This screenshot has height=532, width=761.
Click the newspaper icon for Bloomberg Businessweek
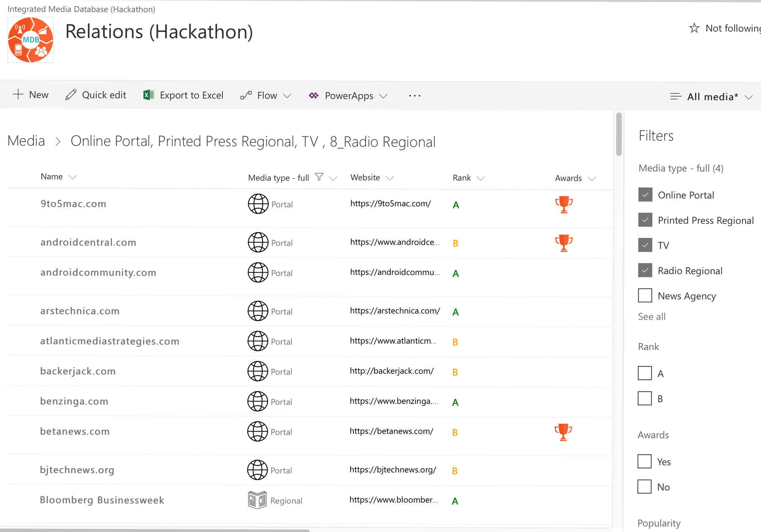[x=257, y=500]
